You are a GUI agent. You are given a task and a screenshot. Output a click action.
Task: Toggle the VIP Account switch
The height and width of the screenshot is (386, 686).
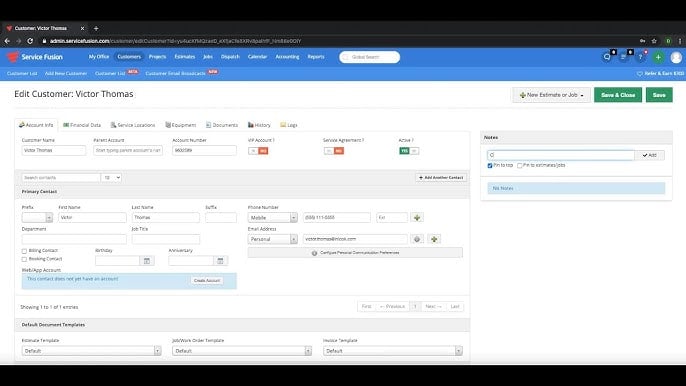point(258,151)
